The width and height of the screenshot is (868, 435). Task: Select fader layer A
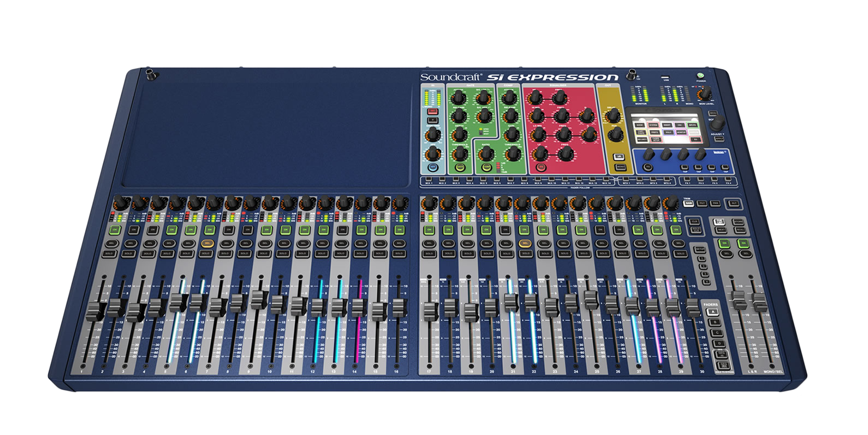712,312
